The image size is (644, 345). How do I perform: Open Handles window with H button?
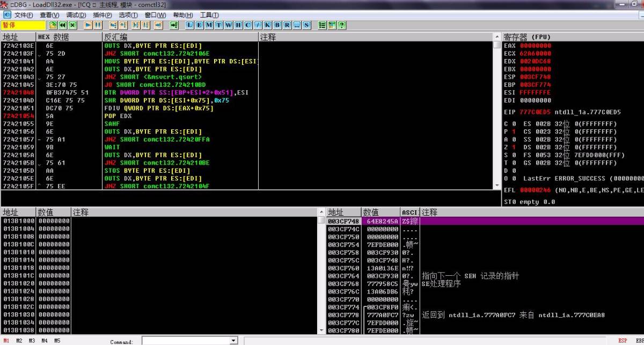238,25
